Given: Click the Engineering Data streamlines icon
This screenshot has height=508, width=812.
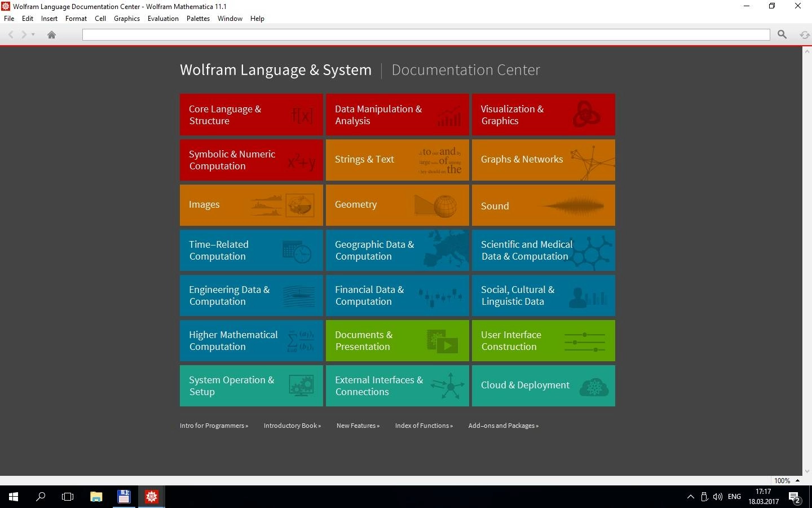Looking at the screenshot, I should click(x=299, y=296).
